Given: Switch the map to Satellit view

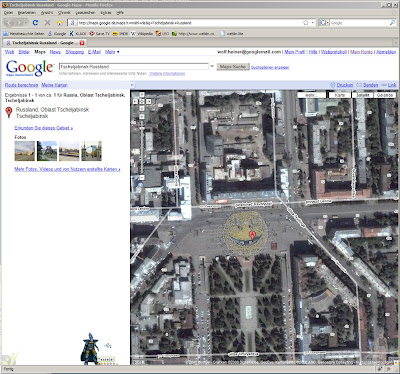Looking at the screenshot, I should 362,95.
